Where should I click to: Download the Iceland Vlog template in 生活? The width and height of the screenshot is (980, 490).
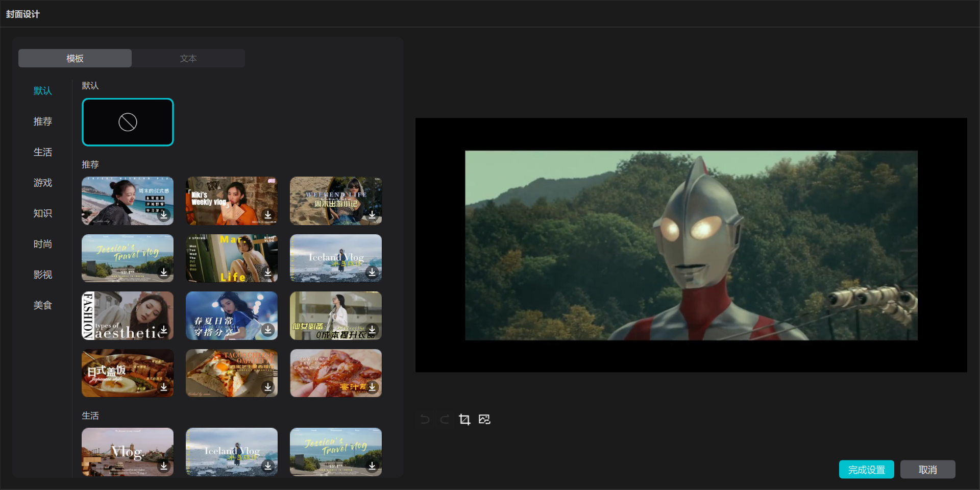point(268,465)
